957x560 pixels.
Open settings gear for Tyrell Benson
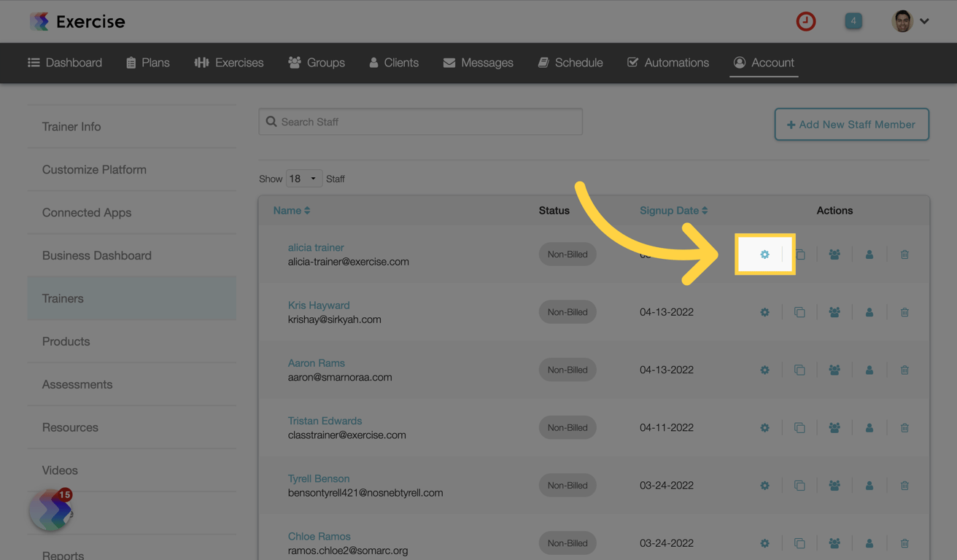[764, 486]
